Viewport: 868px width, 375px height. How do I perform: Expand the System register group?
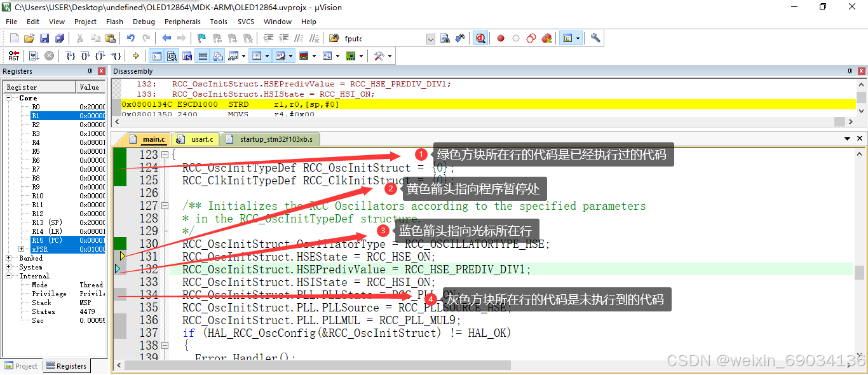click(x=10, y=267)
